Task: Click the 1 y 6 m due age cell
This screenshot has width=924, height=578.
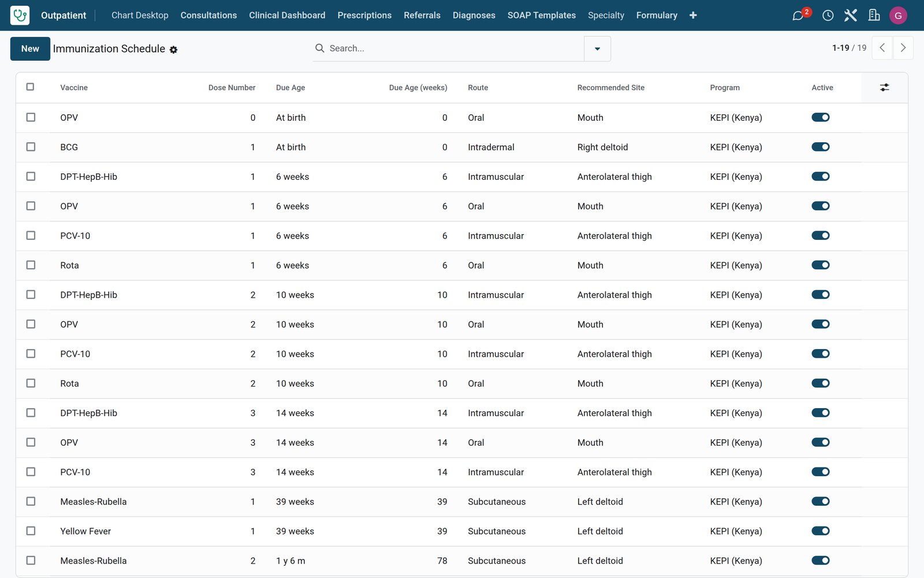Action: pos(290,560)
